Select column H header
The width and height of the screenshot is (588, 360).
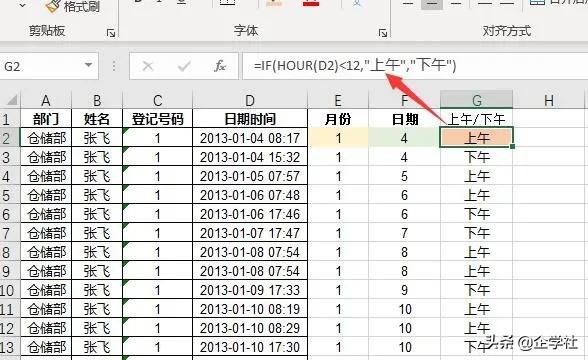549,100
